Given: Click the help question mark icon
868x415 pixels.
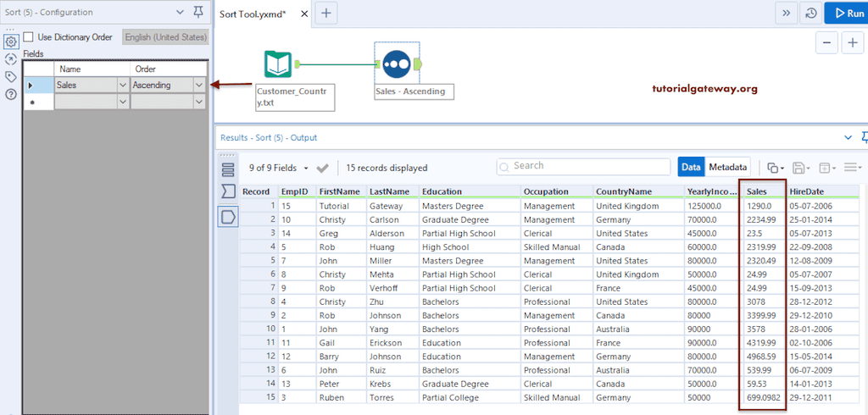Looking at the screenshot, I should point(10,94).
